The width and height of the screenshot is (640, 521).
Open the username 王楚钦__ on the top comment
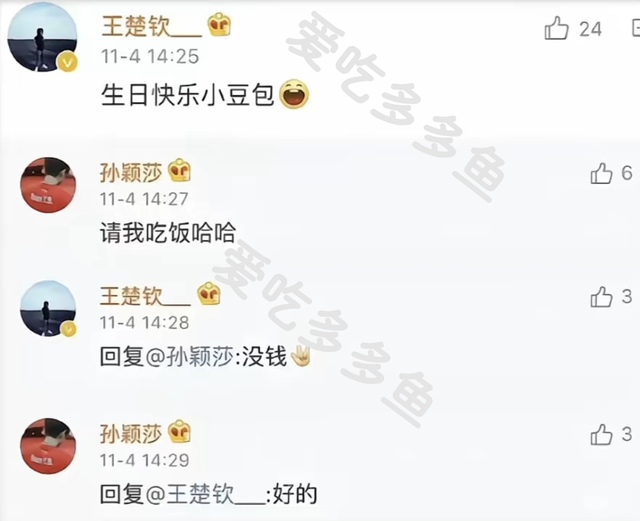[151, 26]
